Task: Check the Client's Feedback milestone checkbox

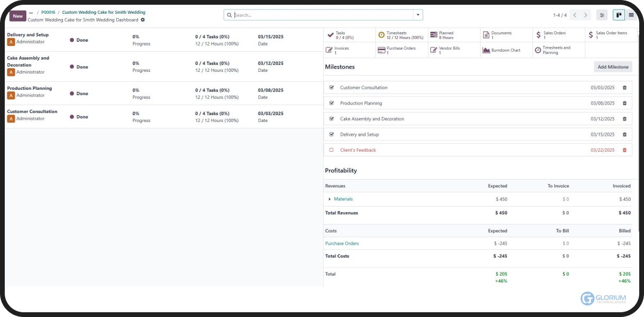Action: (332, 150)
